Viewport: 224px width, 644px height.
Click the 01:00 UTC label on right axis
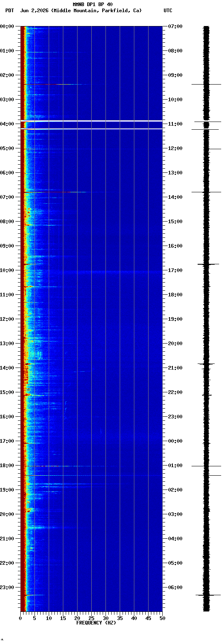coord(175,466)
